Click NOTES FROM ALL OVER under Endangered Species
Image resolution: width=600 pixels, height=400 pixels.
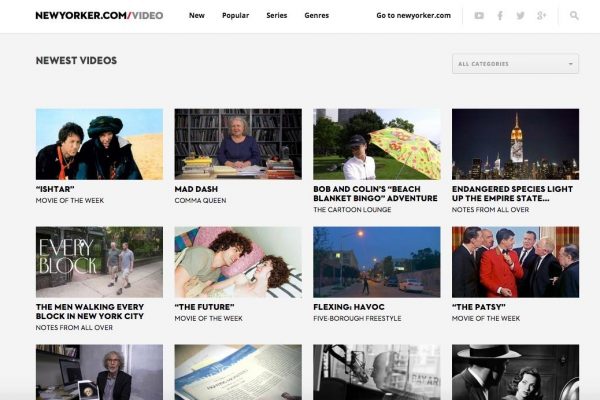(x=491, y=210)
